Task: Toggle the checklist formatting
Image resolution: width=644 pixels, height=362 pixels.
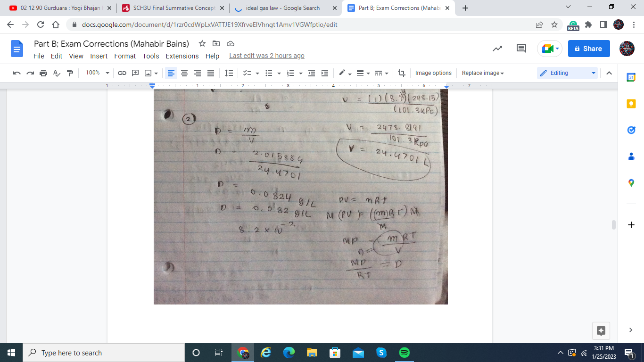Action: coord(247,73)
